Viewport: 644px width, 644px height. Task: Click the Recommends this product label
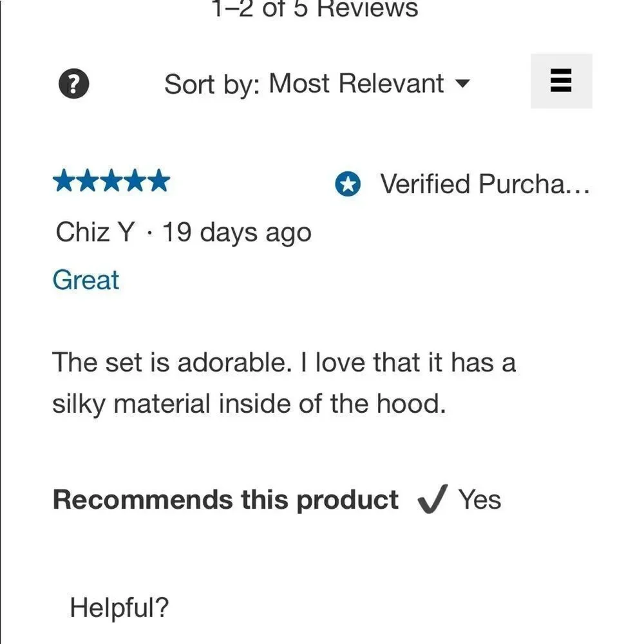click(225, 500)
